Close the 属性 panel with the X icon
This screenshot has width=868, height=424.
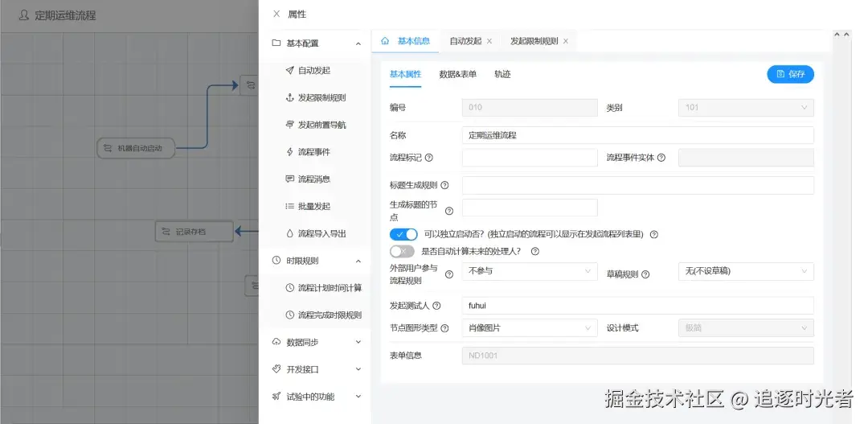pos(276,14)
